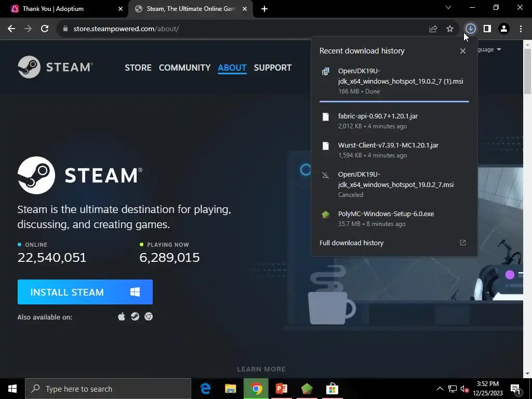Open the SUPPORT navigation item
This screenshot has width=532, height=399.
pos(272,68)
